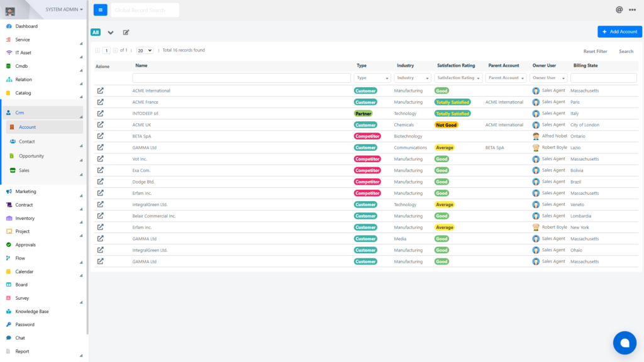This screenshot has width=644, height=362.
Task: Open the chat bubble widget
Action: (x=625, y=343)
